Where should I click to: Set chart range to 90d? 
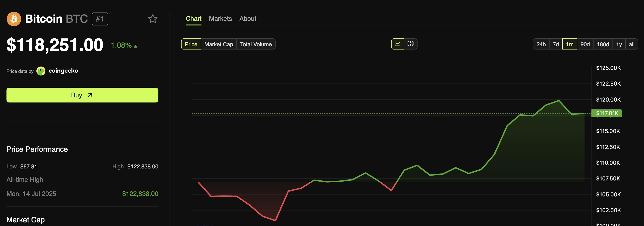[x=585, y=44]
